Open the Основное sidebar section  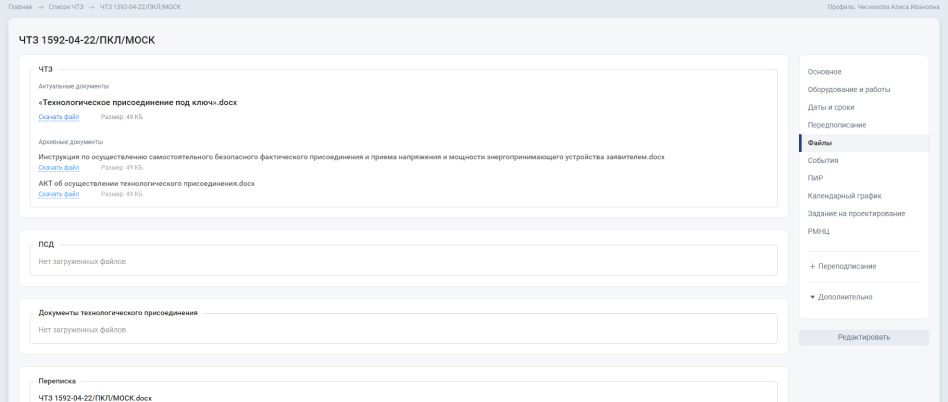(824, 72)
